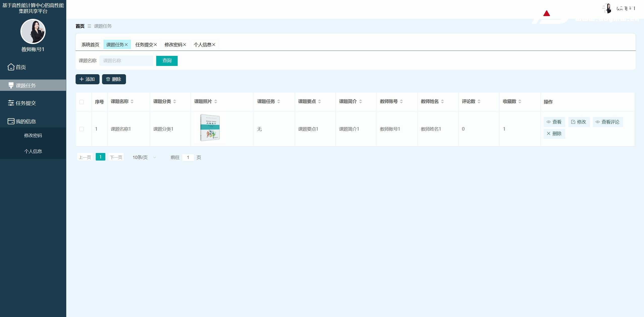Sort by 收藏数 column arrows
Screen dimensions: 644x317
click(520, 101)
